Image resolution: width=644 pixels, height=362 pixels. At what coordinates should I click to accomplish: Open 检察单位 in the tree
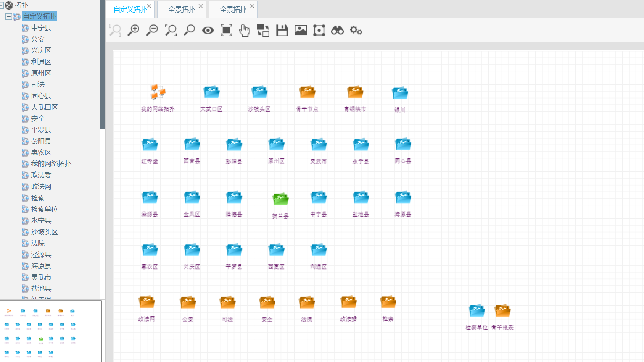pos(45,209)
